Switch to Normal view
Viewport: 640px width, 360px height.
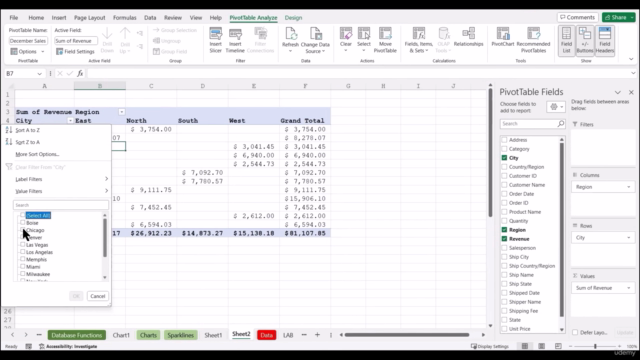pos(524,346)
